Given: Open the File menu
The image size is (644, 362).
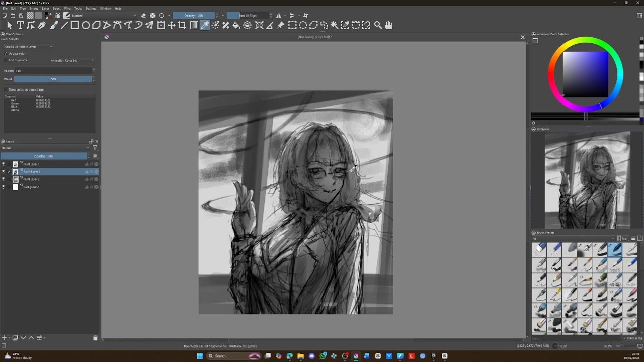Looking at the screenshot, I should [5, 9].
